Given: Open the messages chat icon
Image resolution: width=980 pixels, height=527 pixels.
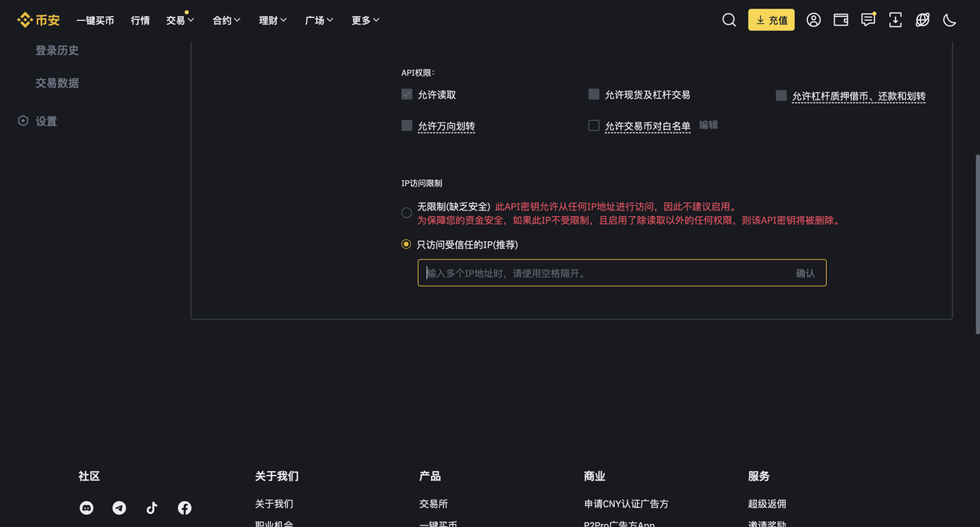Looking at the screenshot, I should click(867, 20).
